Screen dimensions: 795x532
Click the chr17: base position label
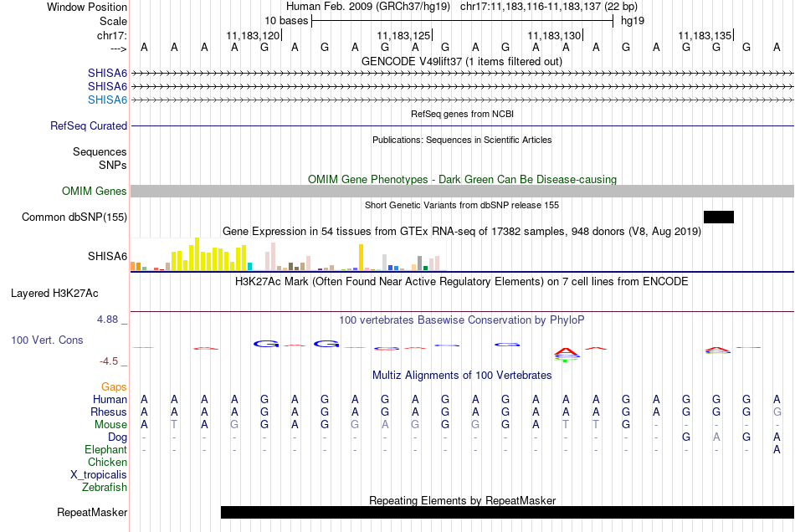pyautogui.click(x=112, y=35)
